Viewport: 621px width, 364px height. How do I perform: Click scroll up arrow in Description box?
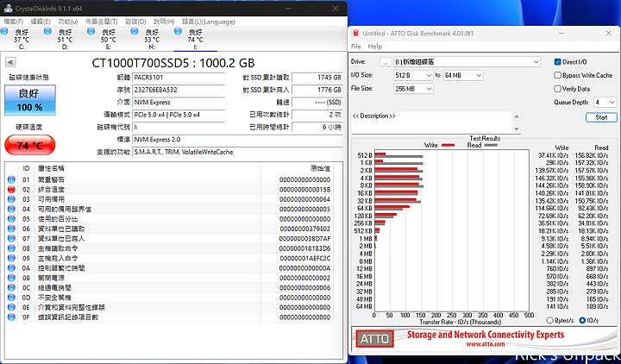516,116
